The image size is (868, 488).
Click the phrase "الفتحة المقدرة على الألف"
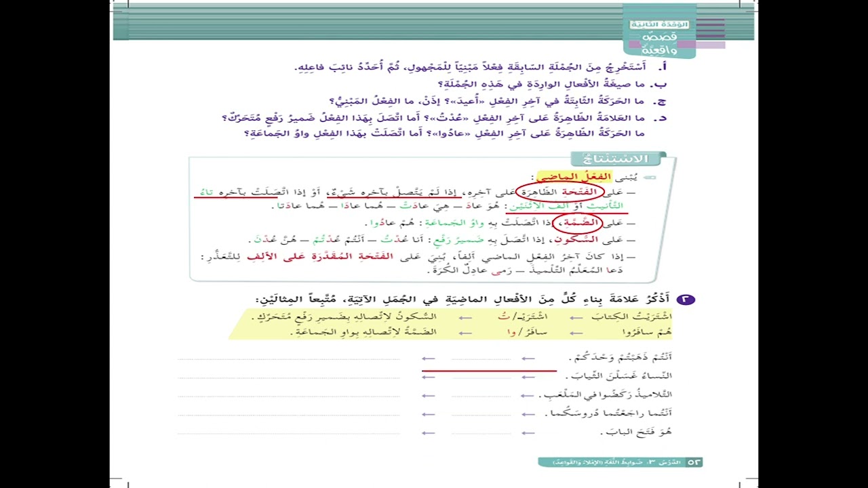pyautogui.click(x=320, y=256)
